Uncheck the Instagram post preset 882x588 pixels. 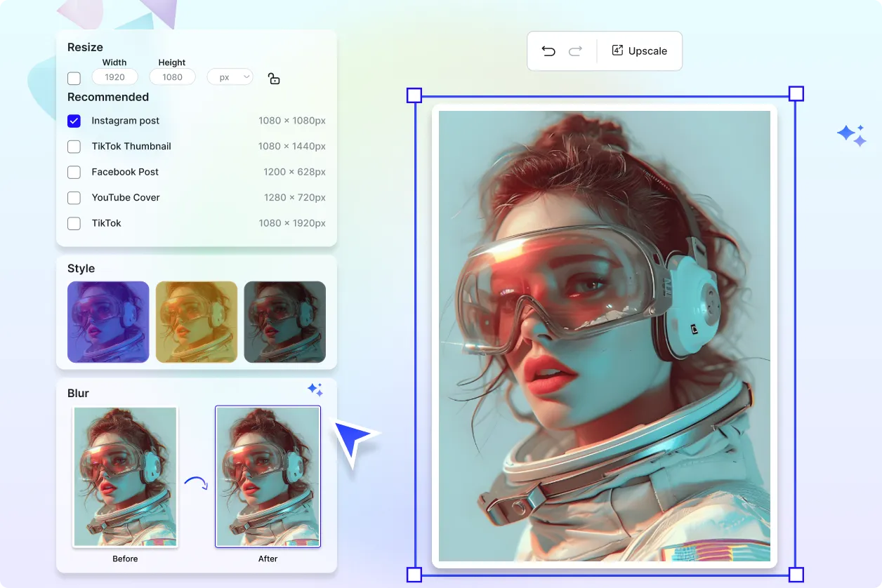pos(74,121)
